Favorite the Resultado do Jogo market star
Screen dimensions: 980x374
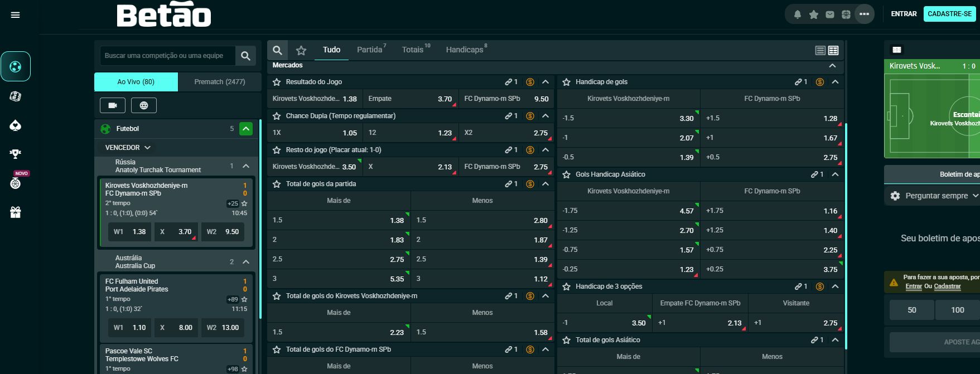pyautogui.click(x=277, y=82)
